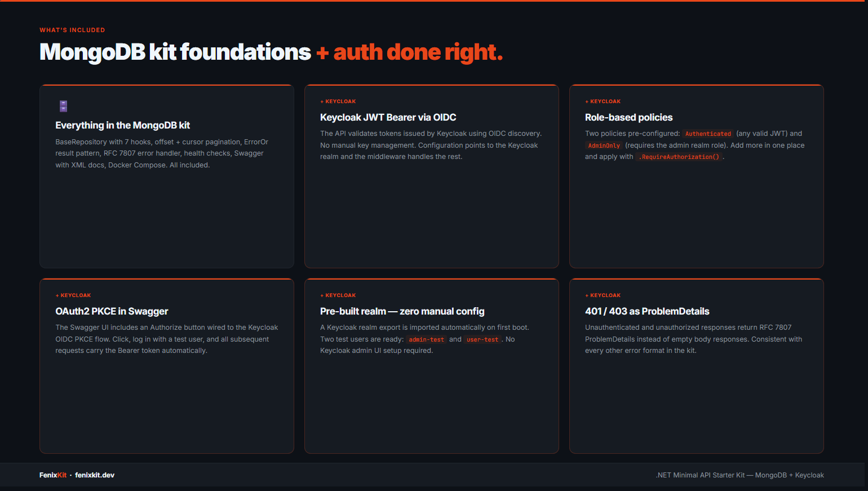Click the 'Unauthenticated and unauthorized responses' paragraph

click(x=694, y=339)
